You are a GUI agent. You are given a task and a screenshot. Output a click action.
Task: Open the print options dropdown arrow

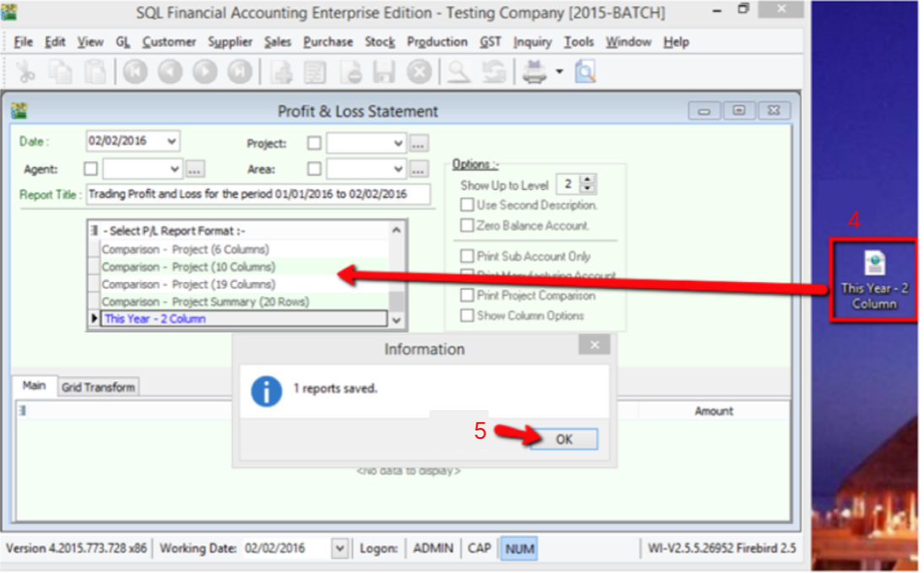click(559, 73)
